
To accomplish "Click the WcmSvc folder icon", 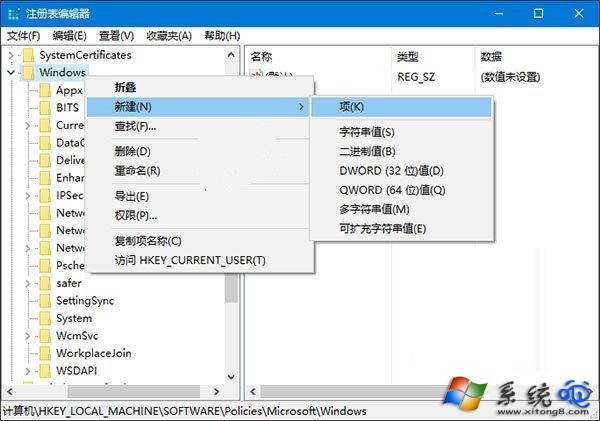I will click(x=45, y=336).
